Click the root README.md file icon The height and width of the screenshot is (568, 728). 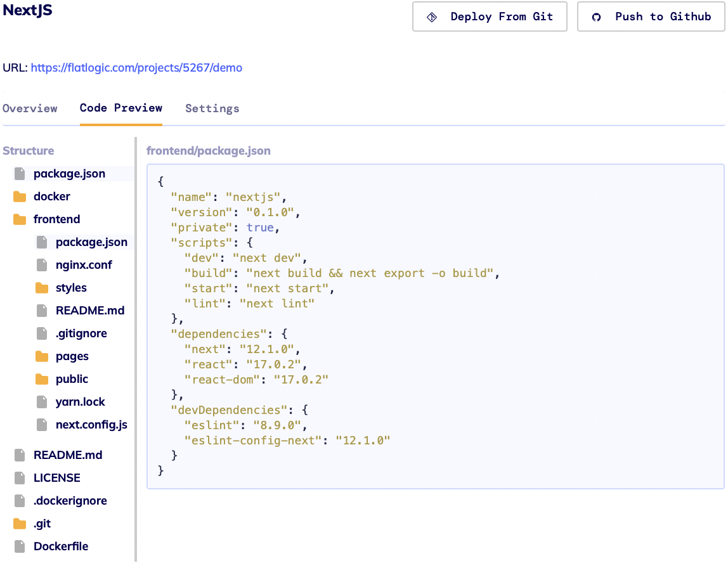(x=20, y=455)
